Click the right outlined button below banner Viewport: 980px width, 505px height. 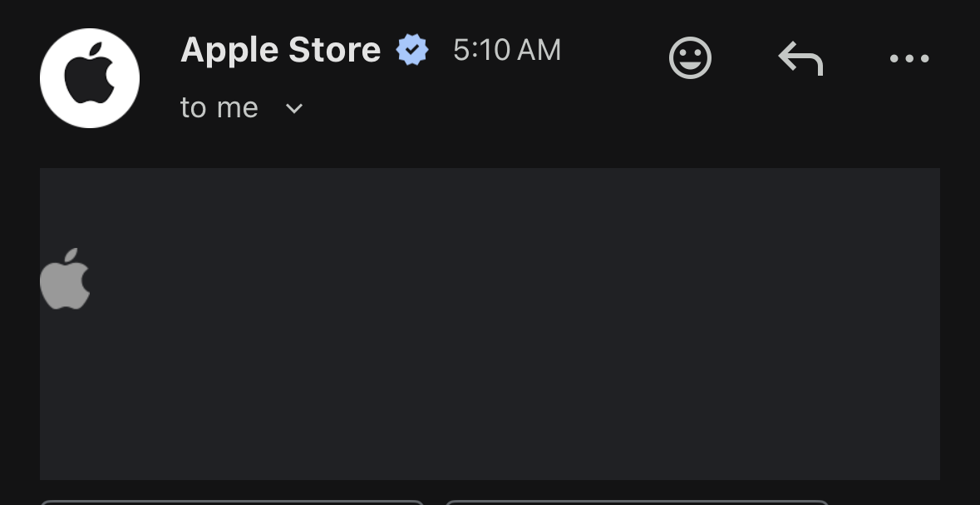pyautogui.click(x=637, y=502)
